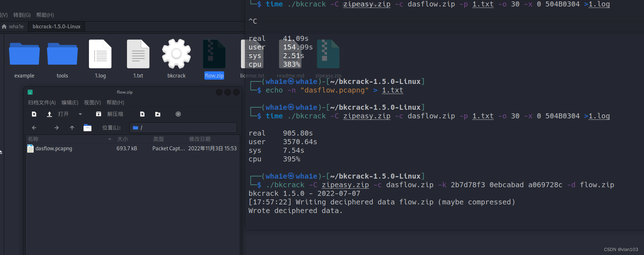
Task: Select the dasflow.pcapng file row
Action: pos(54,148)
